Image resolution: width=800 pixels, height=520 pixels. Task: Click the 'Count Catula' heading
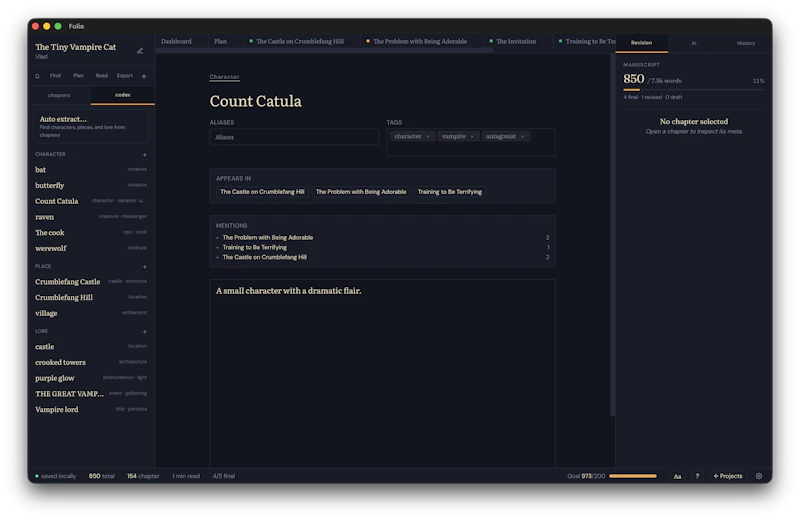pyautogui.click(x=256, y=101)
